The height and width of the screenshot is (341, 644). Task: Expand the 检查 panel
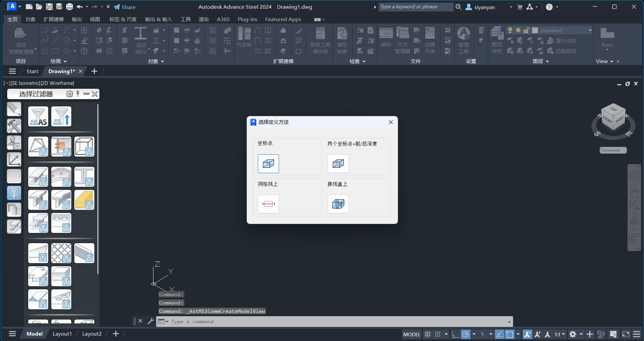coord(357,61)
